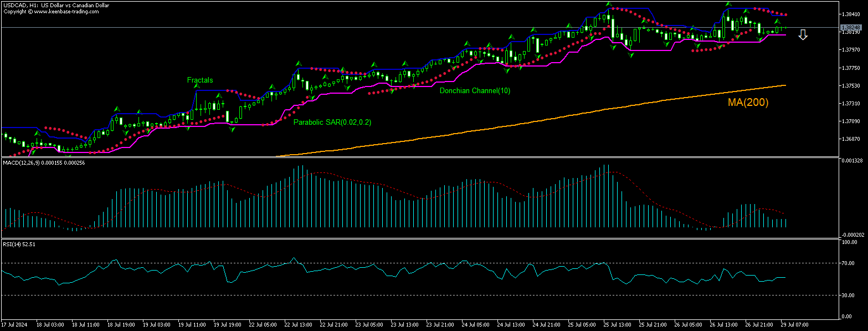This screenshot has width=868, height=331.
Task: Expand the RSI subwindow separator
Action: [388, 238]
